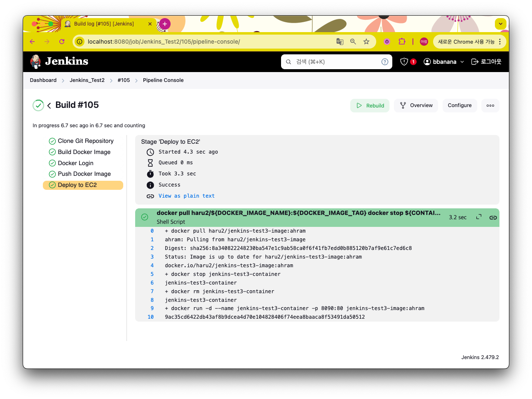Viewport: 532px width, 399px height.
Task: Open the extensions puzzle icon
Action: coord(402,42)
